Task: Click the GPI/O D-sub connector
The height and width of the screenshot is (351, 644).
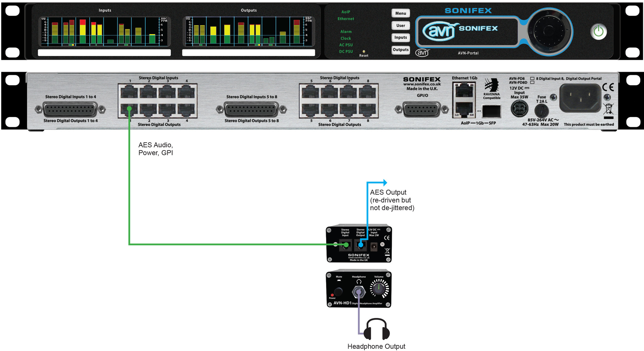Action: click(422, 109)
